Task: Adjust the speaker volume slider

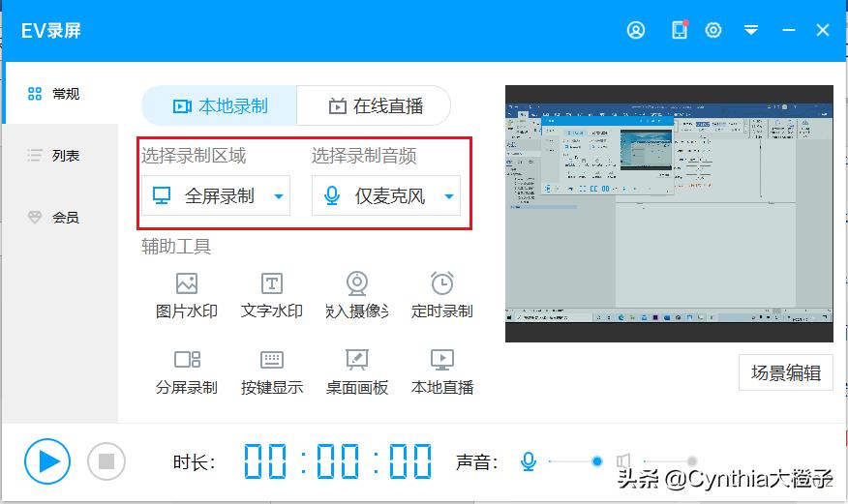Action: (x=670, y=461)
